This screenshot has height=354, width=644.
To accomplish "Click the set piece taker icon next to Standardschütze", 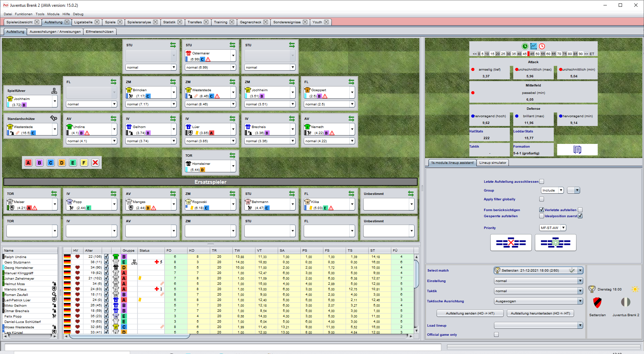I will [53, 118].
